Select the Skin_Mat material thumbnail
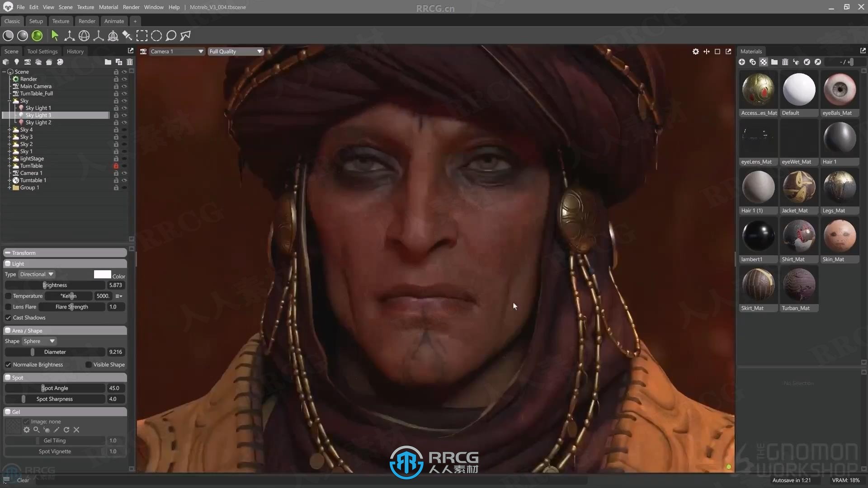The height and width of the screenshot is (488, 868). point(840,240)
